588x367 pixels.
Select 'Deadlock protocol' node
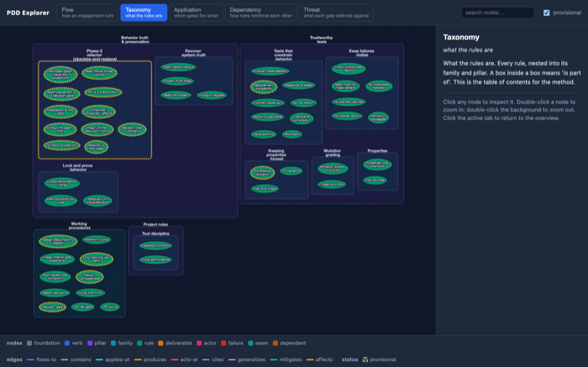[x=155, y=245]
